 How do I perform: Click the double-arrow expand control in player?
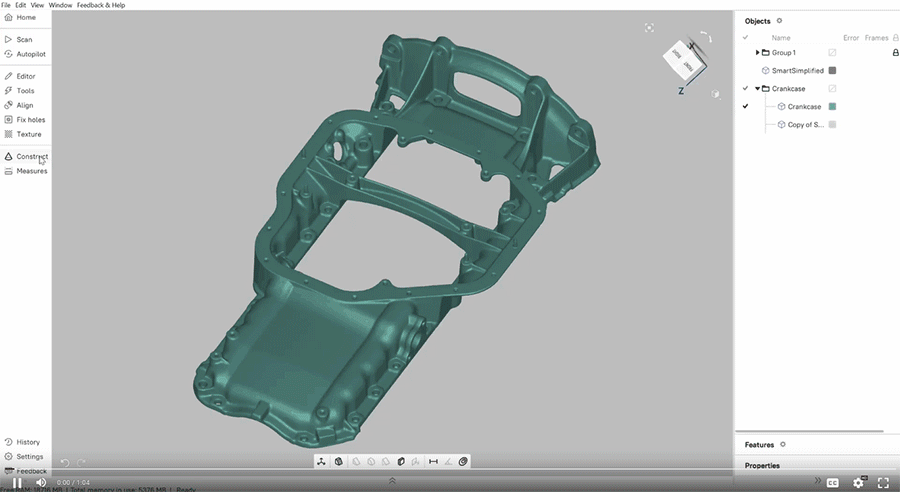coord(818,481)
